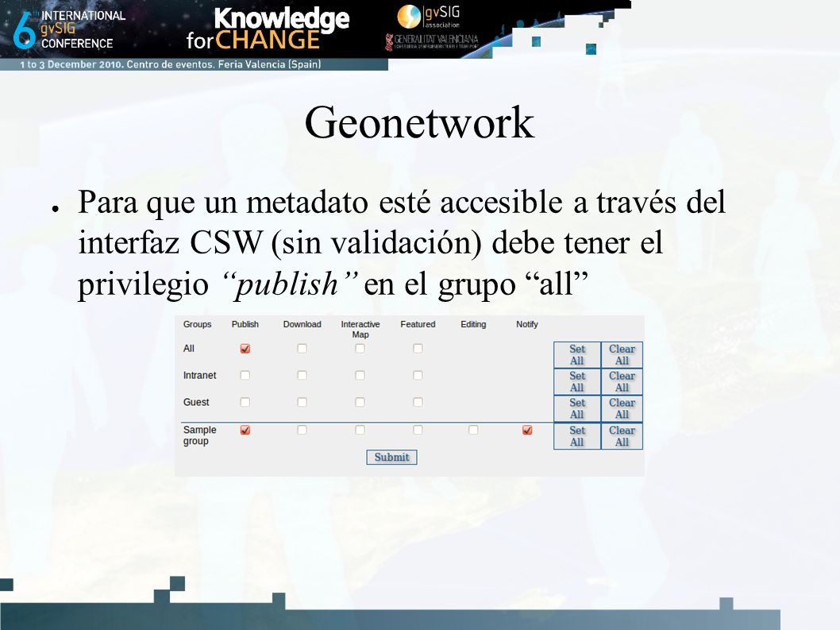Uncheck Notify for Sample group
Image resolution: width=840 pixels, height=630 pixels.
[x=527, y=430]
